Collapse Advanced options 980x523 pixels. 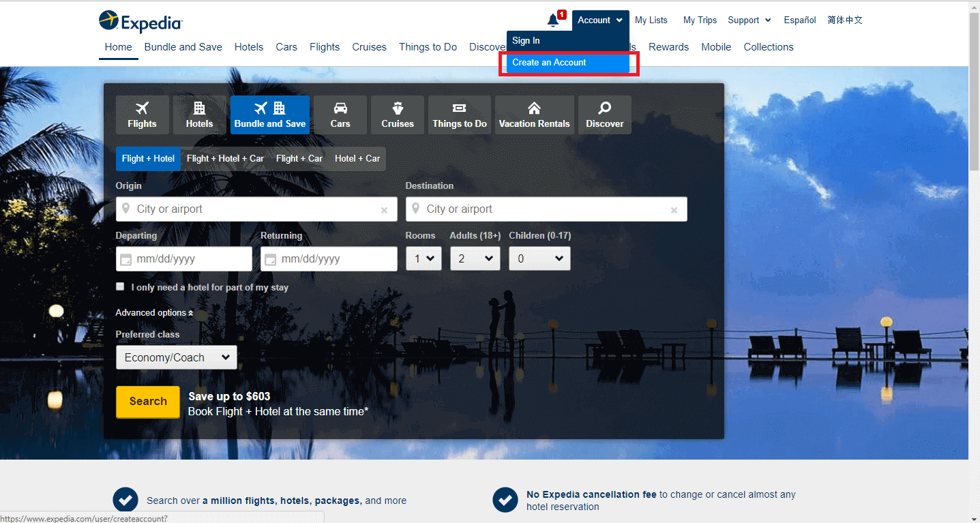click(x=154, y=312)
